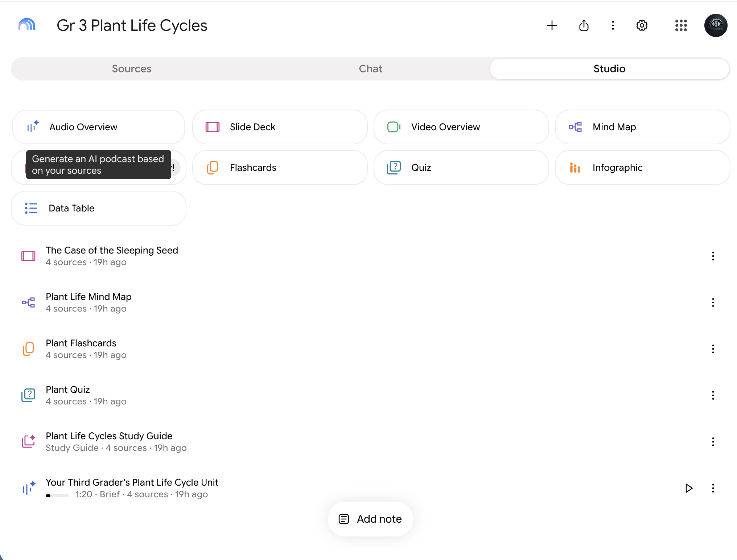Open the settings gear

click(x=642, y=25)
